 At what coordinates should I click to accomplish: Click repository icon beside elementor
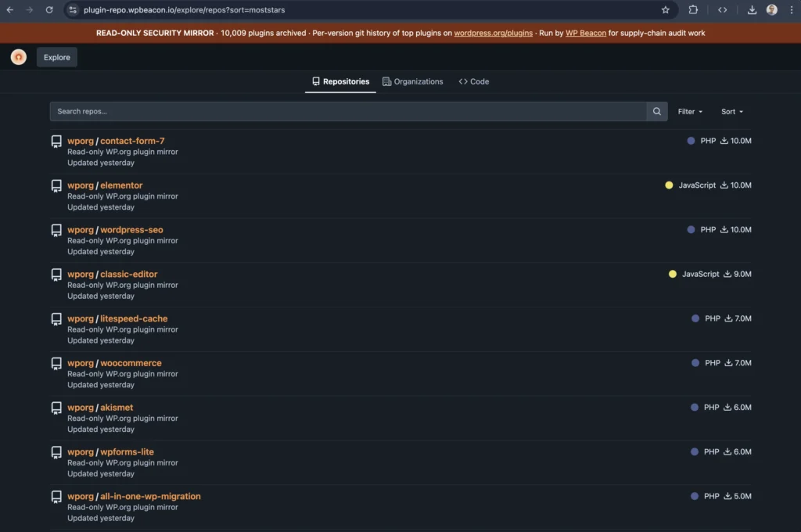point(56,186)
